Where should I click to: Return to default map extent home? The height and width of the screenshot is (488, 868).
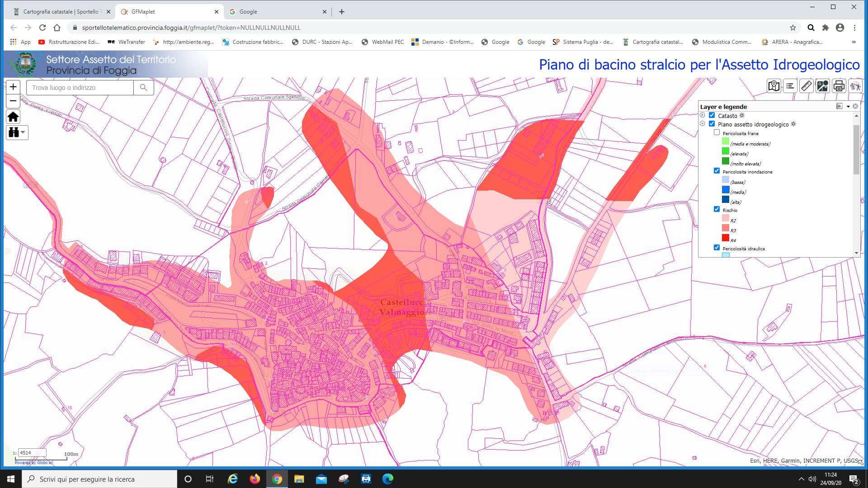[x=13, y=117]
